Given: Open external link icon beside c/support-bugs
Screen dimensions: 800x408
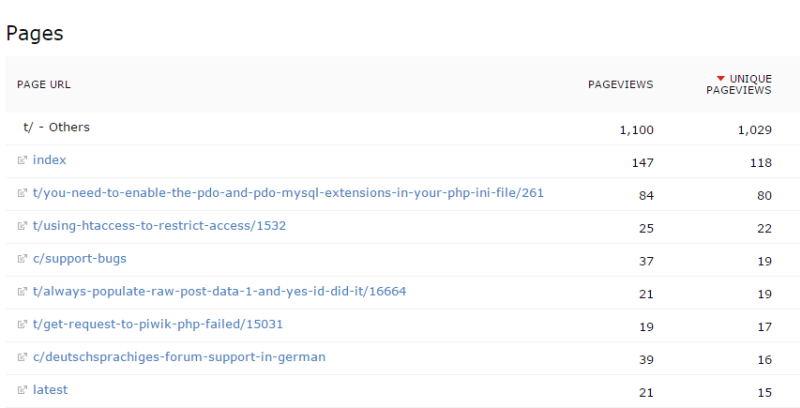Looking at the screenshot, I should coord(22,259).
